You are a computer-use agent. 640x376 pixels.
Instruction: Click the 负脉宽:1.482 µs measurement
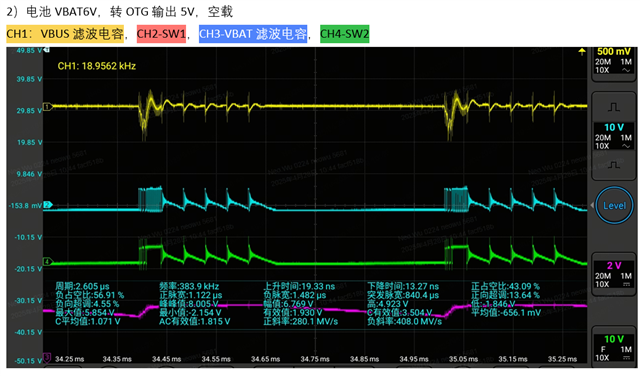point(295,295)
